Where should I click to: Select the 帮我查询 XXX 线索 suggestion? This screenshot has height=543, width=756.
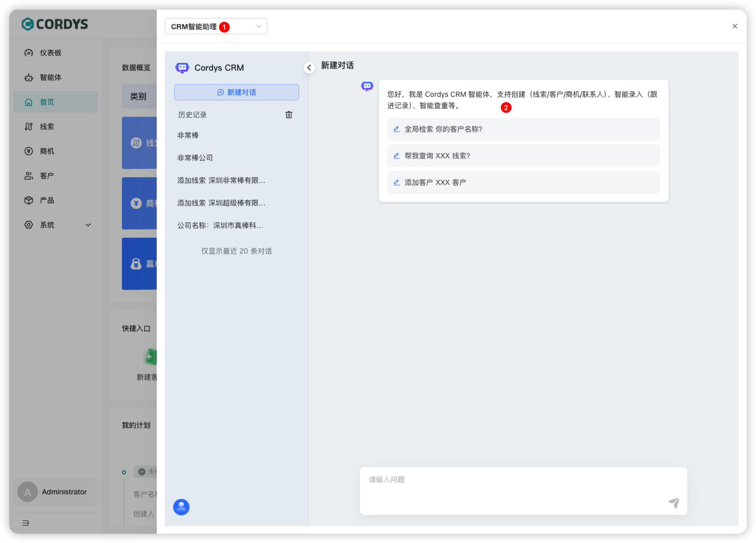coord(523,156)
